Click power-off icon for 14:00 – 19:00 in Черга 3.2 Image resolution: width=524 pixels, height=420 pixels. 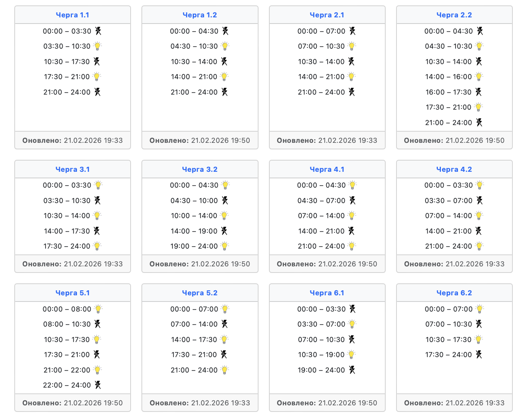pyautogui.click(x=225, y=231)
